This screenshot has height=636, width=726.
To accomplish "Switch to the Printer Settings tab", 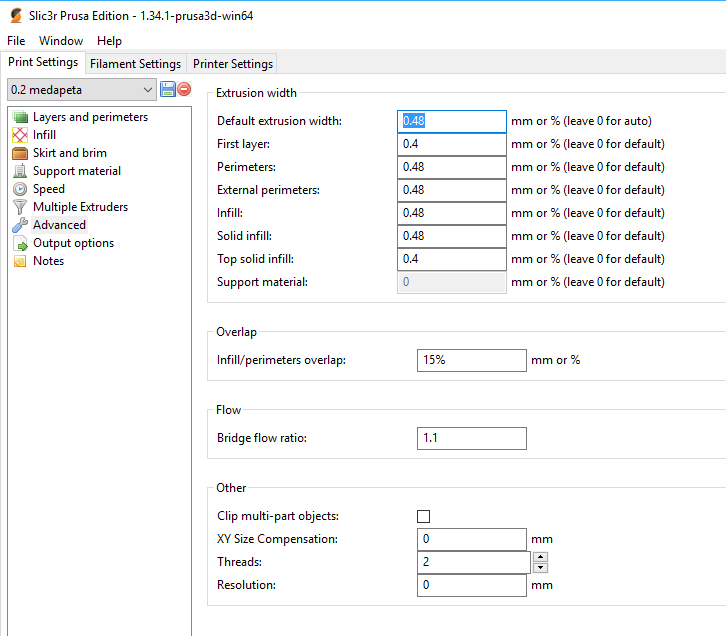I will [232, 64].
